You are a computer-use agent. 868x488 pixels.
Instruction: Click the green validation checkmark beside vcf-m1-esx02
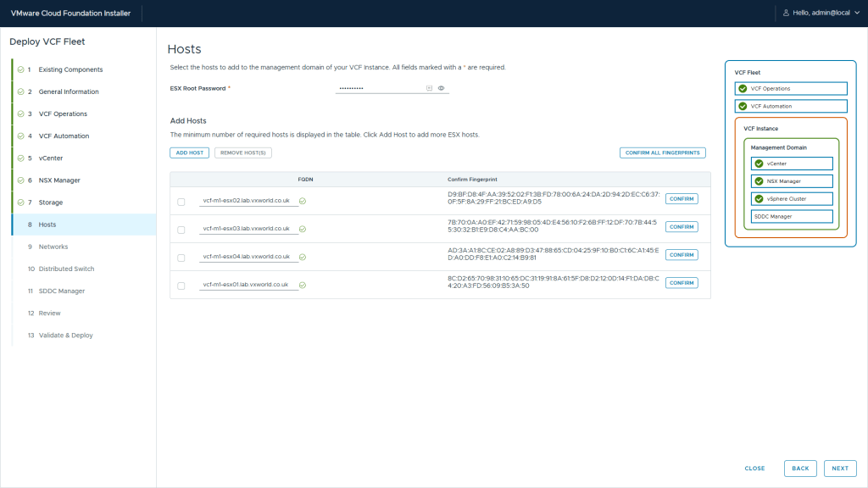(303, 201)
